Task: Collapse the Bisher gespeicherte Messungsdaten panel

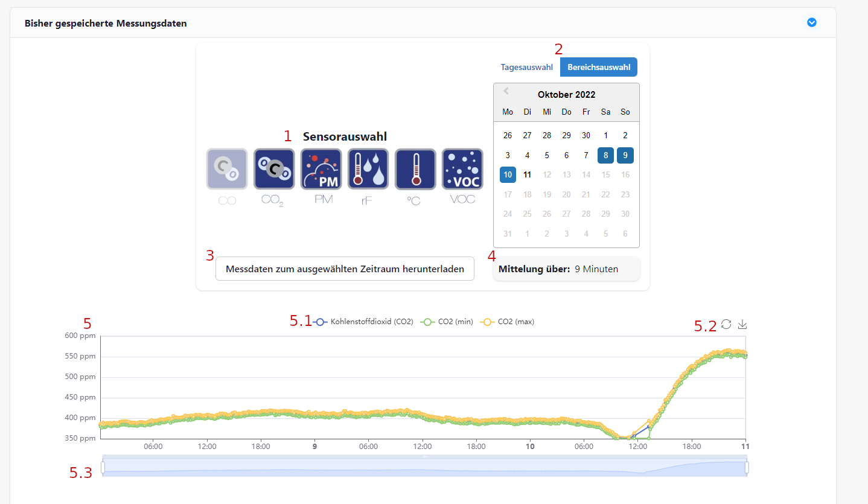Action: point(812,22)
